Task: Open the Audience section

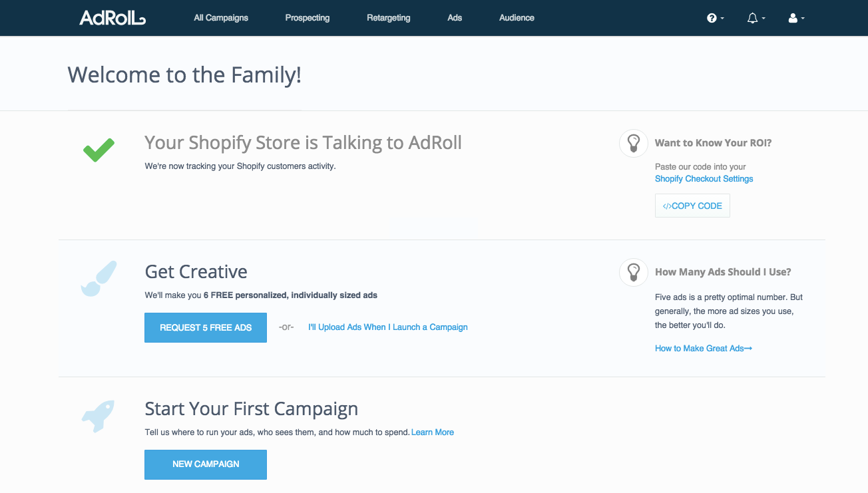Action: [517, 18]
